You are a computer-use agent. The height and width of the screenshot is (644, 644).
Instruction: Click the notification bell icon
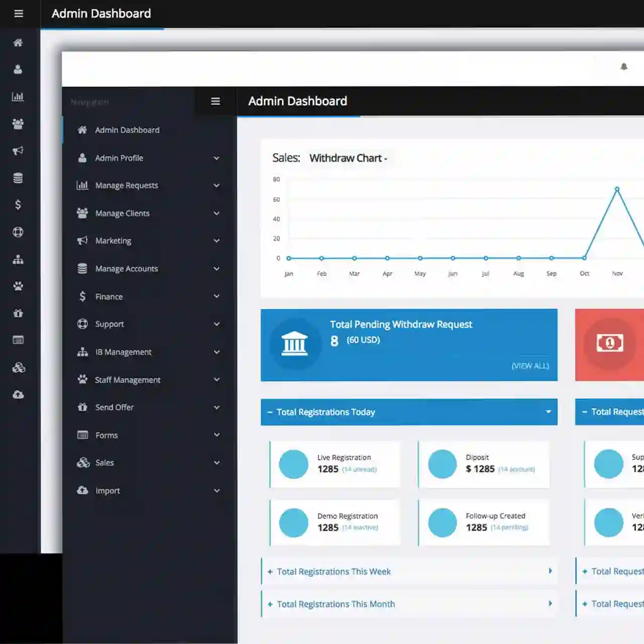tap(624, 67)
